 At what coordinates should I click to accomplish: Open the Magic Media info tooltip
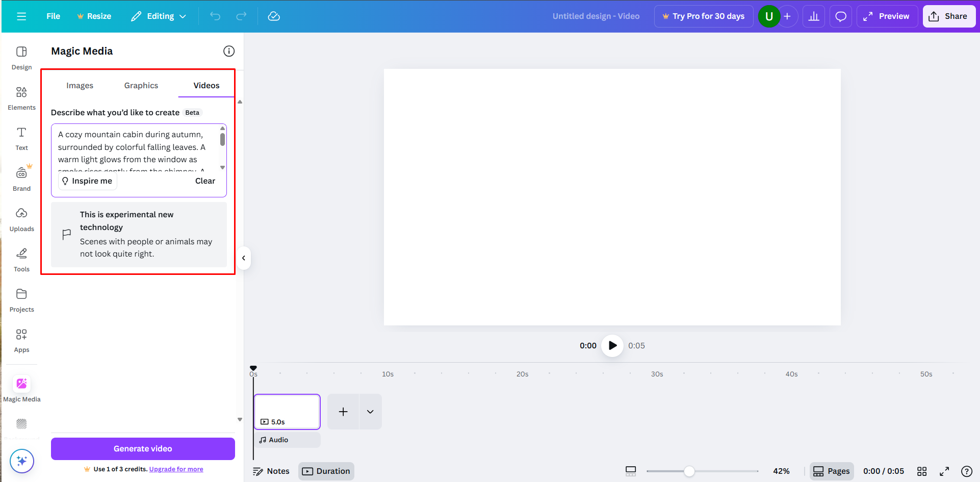pyautogui.click(x=229, y=51)
